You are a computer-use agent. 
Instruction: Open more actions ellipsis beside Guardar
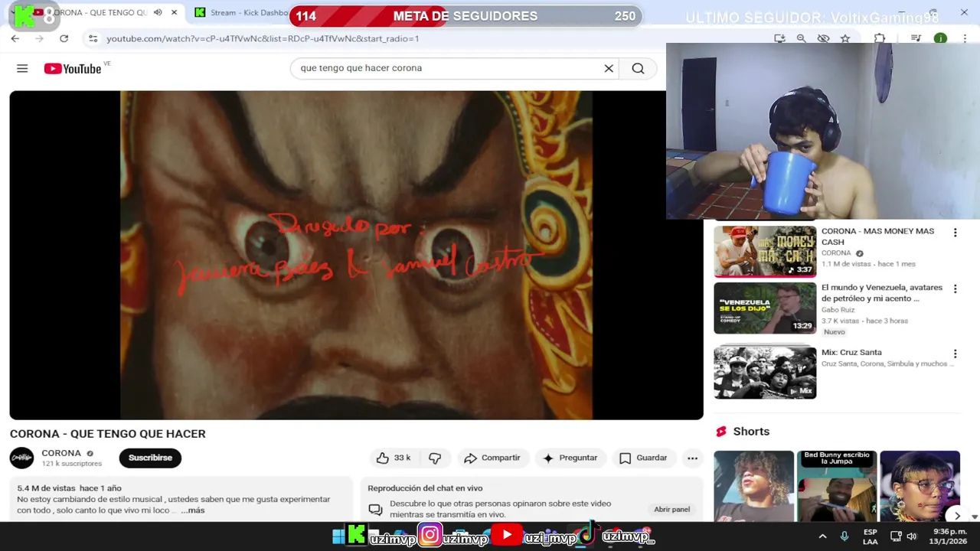click(x=692, y=458)
